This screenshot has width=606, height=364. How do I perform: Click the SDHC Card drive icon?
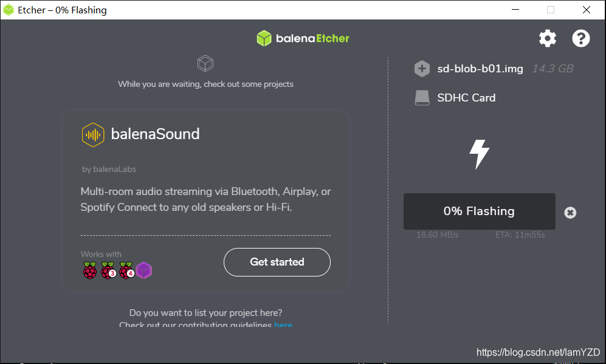(422, 98)
